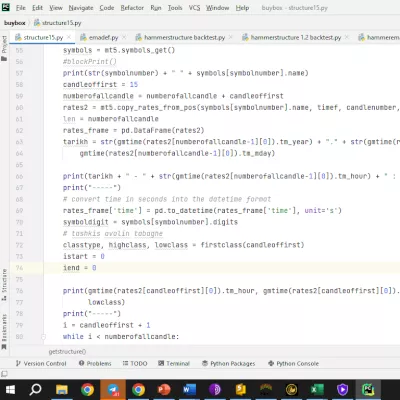Click the buybox project breadcrumb
Viewport: 400px width, 400px height.
click(x=15, y=23)
